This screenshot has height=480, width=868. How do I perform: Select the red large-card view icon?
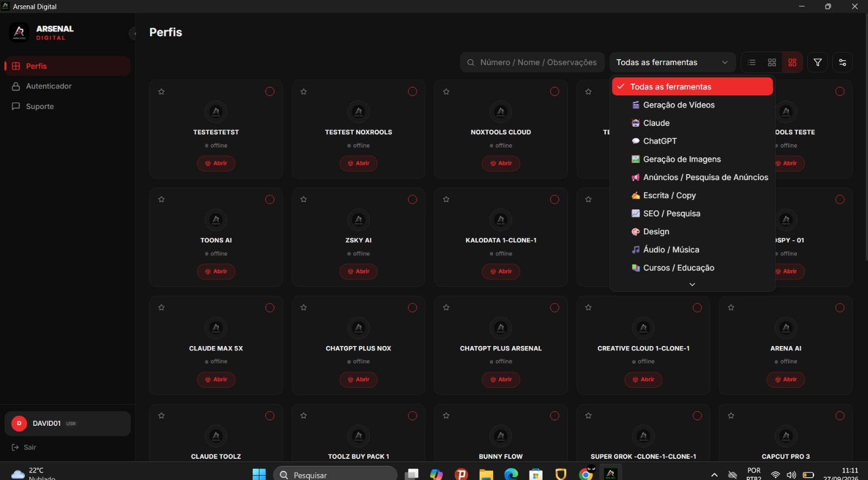click(792, 62)
